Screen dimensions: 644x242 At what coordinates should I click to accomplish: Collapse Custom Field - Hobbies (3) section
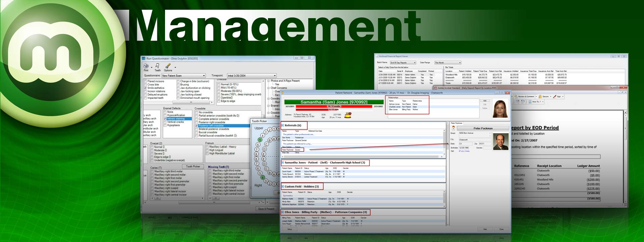click(x=283, y=187)
